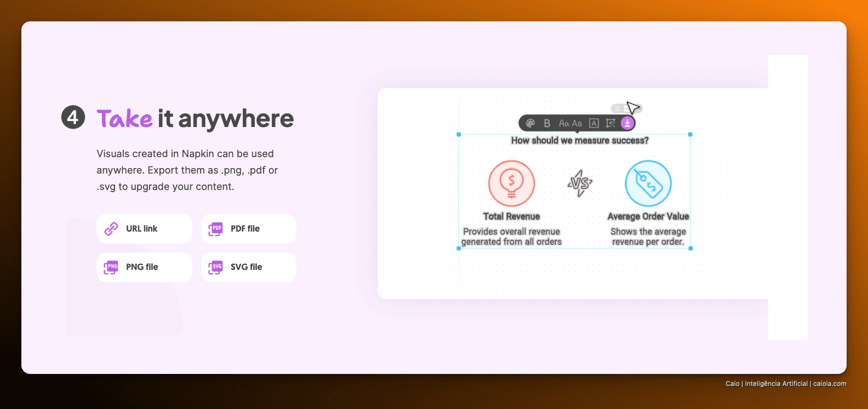Click the top-right selection handle

[x=690, y=134]
